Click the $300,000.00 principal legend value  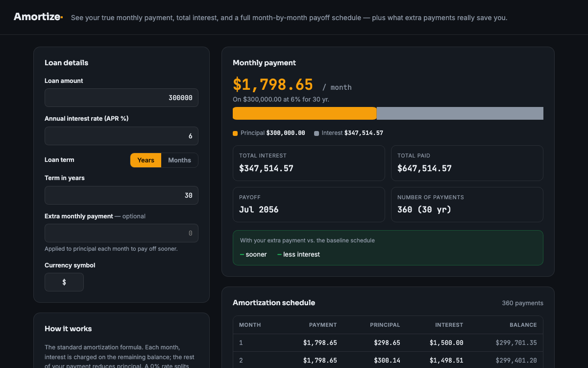click(286, 133)
